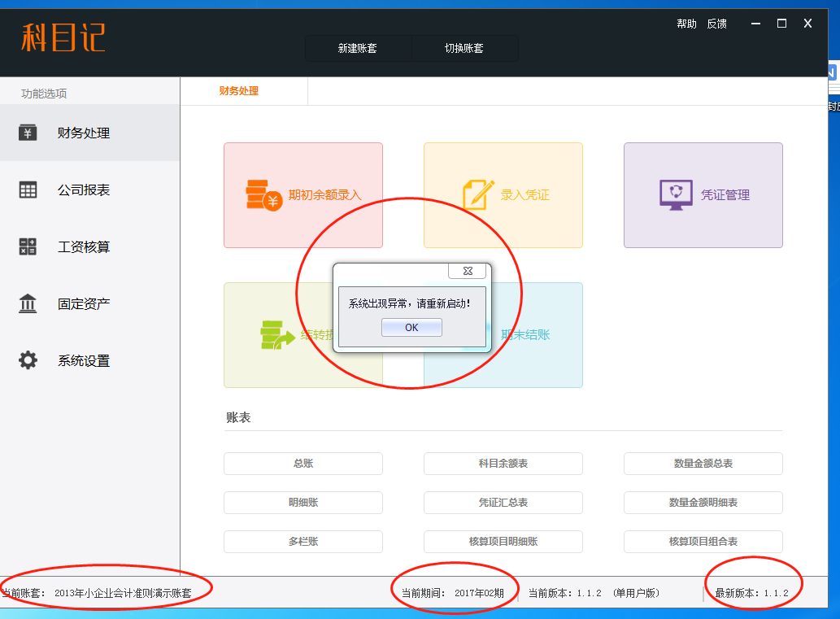Image resolution: width=840 pixels, height=619 pixels.
Task: Open the 凭证汇总表 report
Action: pyautogui.click(x=503, y=503)
